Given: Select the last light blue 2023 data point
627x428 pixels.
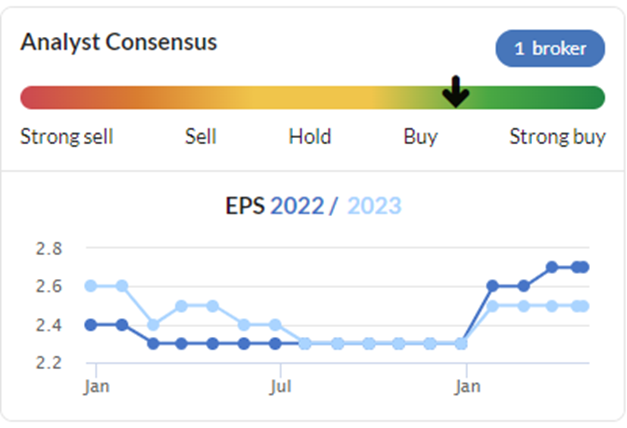Looking at the screenshot, I should click(583, 306).
